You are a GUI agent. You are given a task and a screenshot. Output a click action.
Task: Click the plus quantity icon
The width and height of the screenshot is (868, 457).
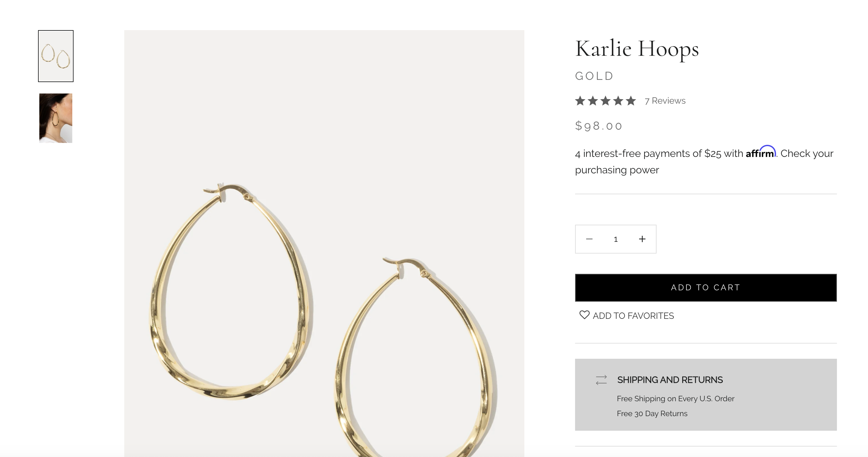(x=642, y=239)
